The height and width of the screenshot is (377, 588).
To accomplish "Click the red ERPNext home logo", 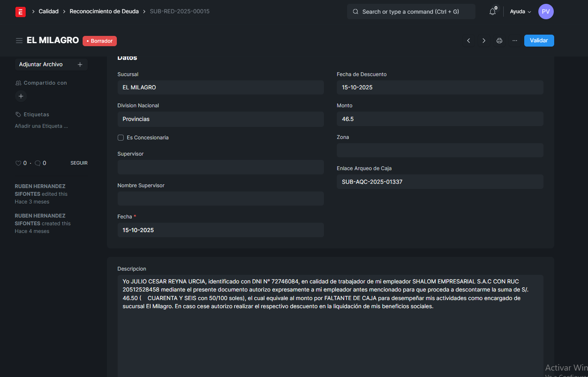I will 20,12.
